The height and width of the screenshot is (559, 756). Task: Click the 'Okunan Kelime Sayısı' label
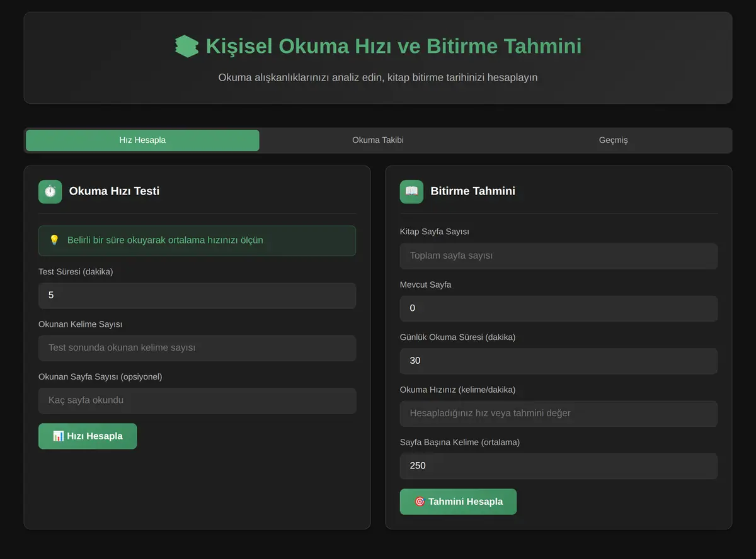pos(81,324)
